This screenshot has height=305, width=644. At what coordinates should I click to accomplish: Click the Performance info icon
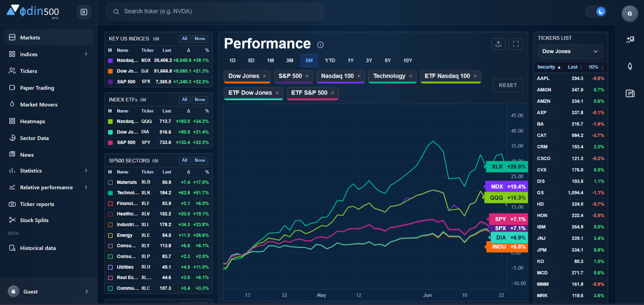click(320, 45)
